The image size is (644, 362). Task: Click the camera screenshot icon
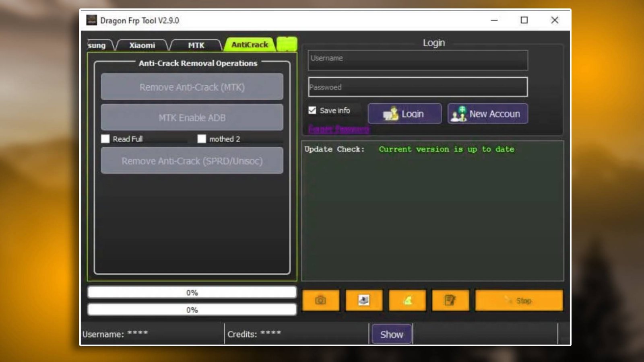[320, 300]
